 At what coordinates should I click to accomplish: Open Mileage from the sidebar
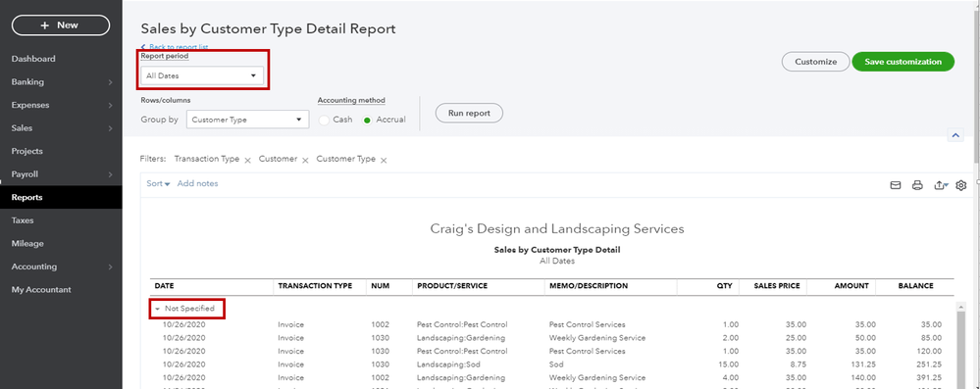tap(27, 244)
